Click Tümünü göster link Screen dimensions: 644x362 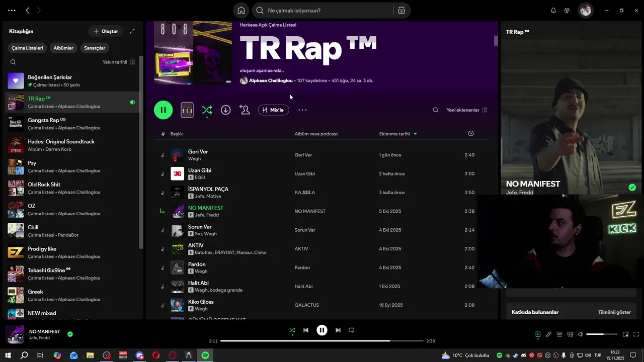click(x=614, y=312)
